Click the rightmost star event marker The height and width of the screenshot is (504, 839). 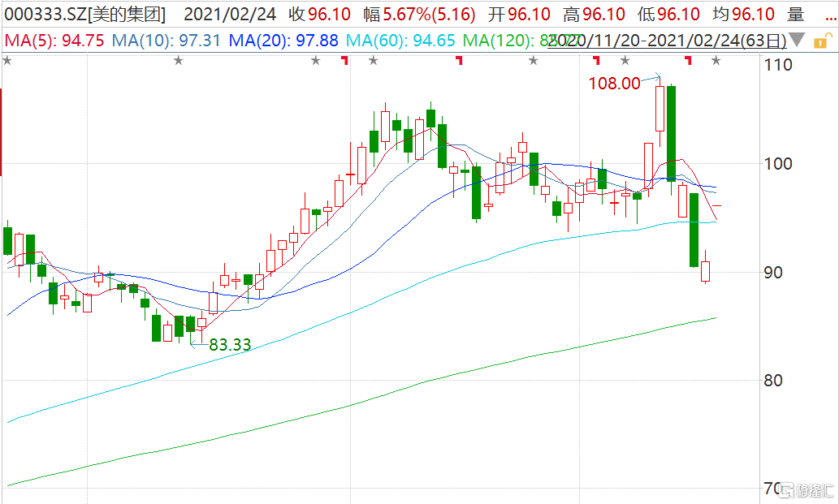point(716,61)
